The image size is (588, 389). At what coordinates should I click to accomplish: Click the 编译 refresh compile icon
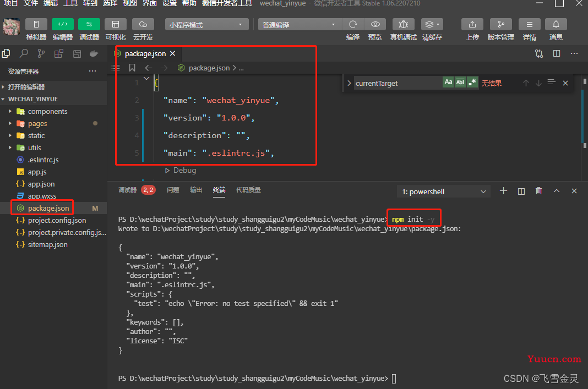pos(353,24)
